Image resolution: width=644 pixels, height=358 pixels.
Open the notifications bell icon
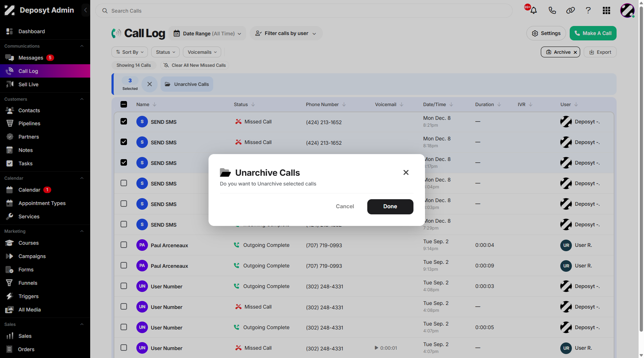[x=534, y=10]
